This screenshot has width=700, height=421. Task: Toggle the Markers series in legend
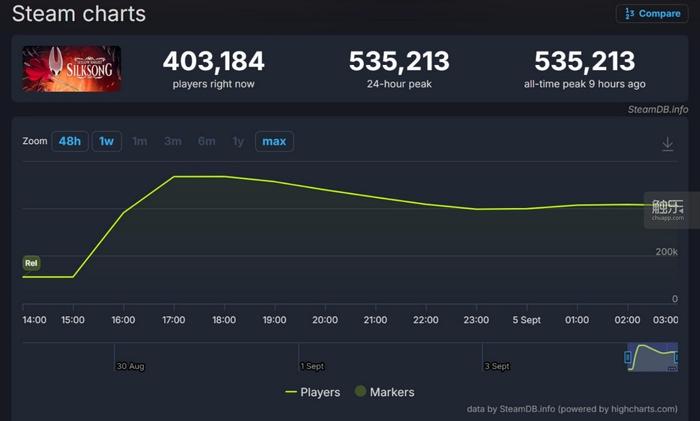(392, 392)
